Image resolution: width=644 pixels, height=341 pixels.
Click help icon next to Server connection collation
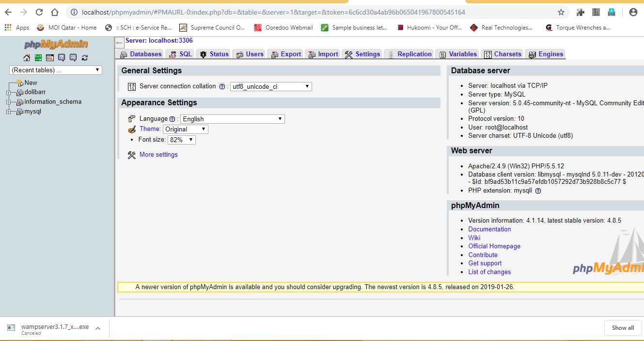222,87
